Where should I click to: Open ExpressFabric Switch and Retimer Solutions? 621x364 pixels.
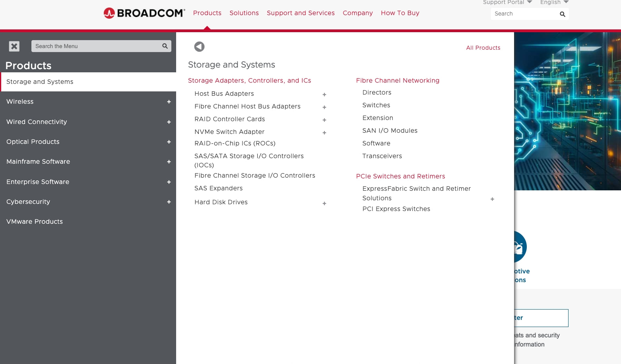pos(417,194)
